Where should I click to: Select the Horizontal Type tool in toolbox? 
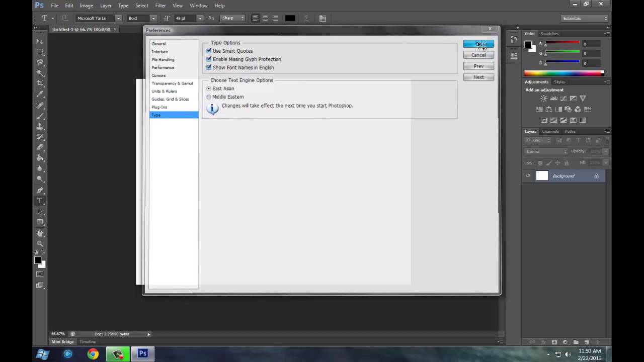coord(40,201)
